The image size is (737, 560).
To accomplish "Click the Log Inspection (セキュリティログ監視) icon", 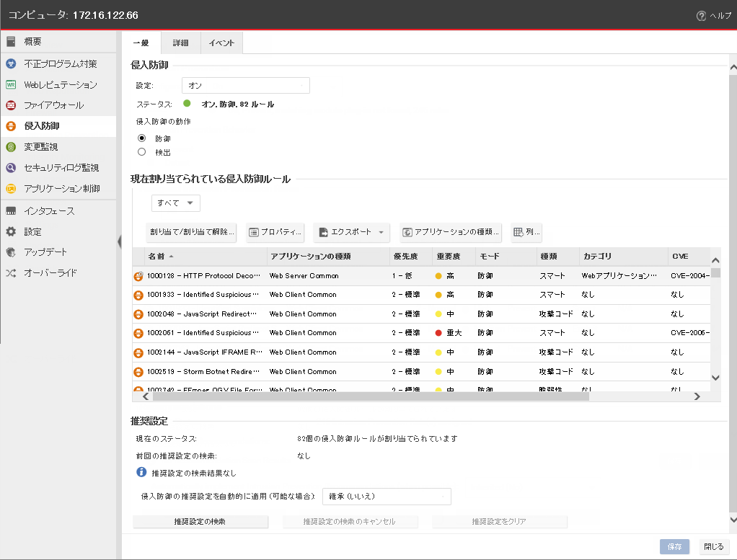I will pyautogui.click(x=11, y=168).
